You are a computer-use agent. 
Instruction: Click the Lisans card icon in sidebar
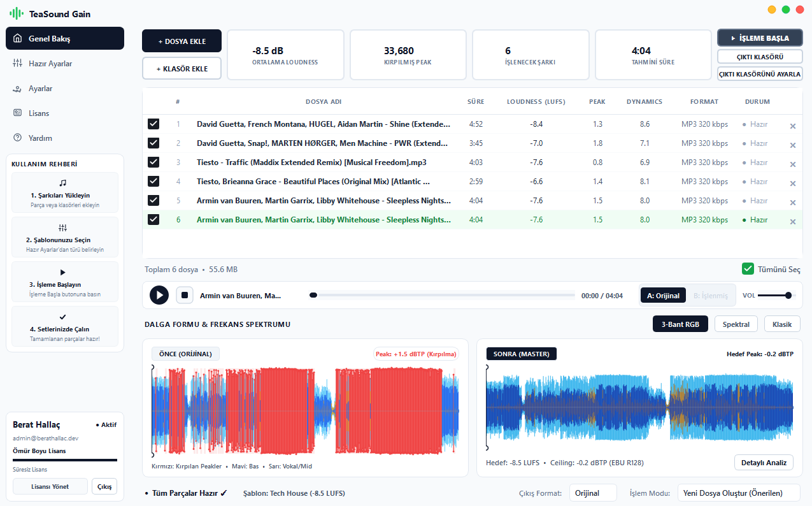[17, 113]
